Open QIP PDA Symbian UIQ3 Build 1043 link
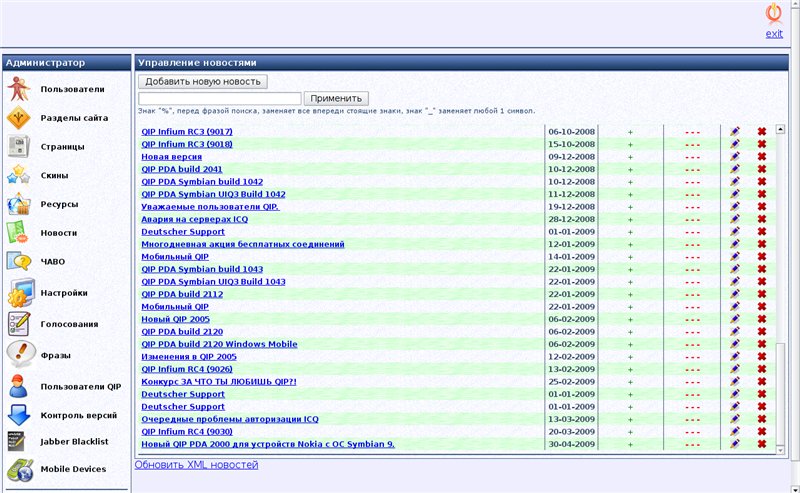 click(213, 282)
